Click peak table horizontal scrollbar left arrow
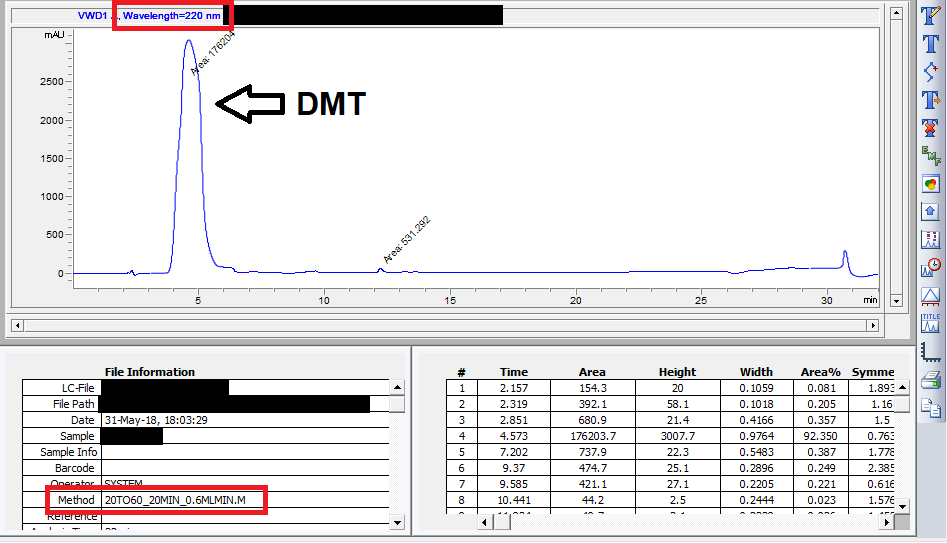The height and width of the screenshot is (543, 947). 486,522
